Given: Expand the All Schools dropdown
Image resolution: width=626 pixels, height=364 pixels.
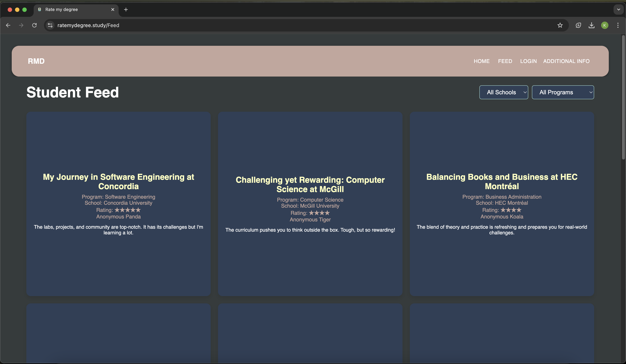Looking at the screenshot, I should coord(504,92).
